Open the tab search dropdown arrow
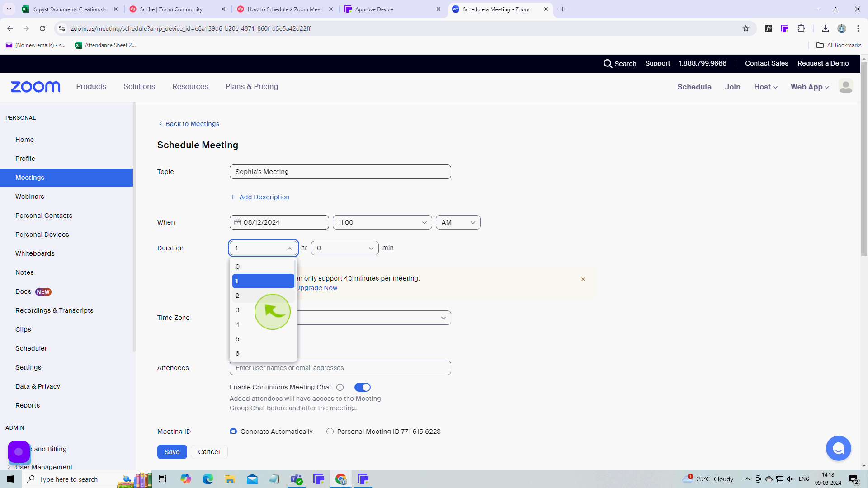 (x=9, y=9)
